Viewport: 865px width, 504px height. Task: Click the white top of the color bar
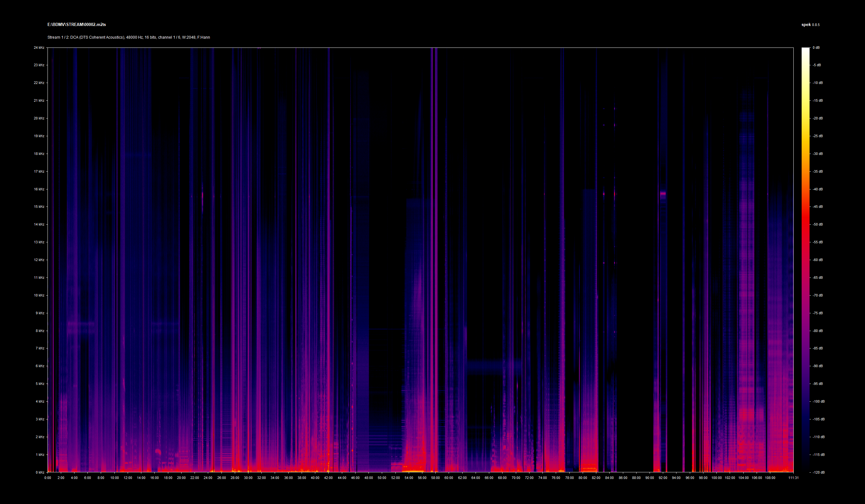click(x=805, y=50)
